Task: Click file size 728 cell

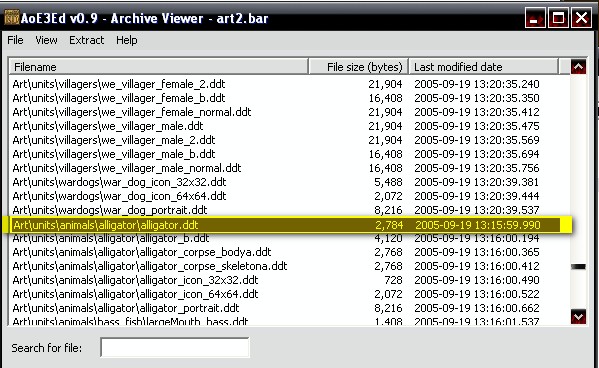Action: [393, 280]
